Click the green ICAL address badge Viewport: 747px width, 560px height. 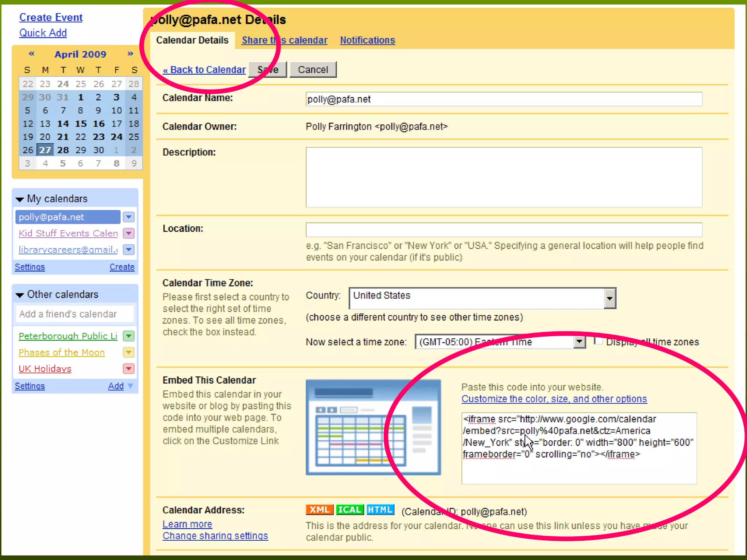pyautogui.click(x=349, y=509)
